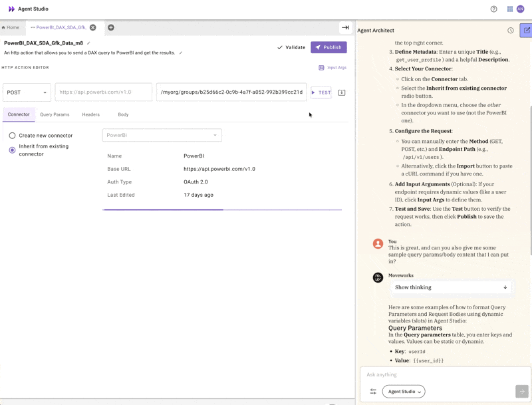Open Input Args
The width and height of the screenshot is (532, 405).
(332, 68)
